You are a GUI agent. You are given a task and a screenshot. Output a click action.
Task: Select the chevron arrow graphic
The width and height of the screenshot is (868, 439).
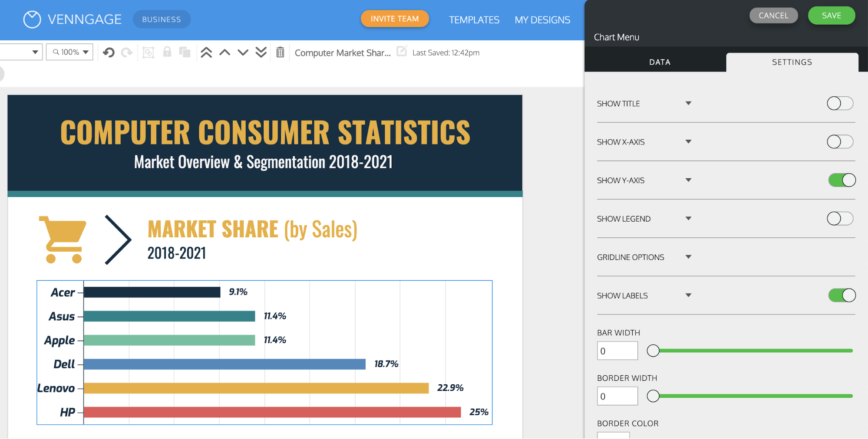click(x=118, y=239)
